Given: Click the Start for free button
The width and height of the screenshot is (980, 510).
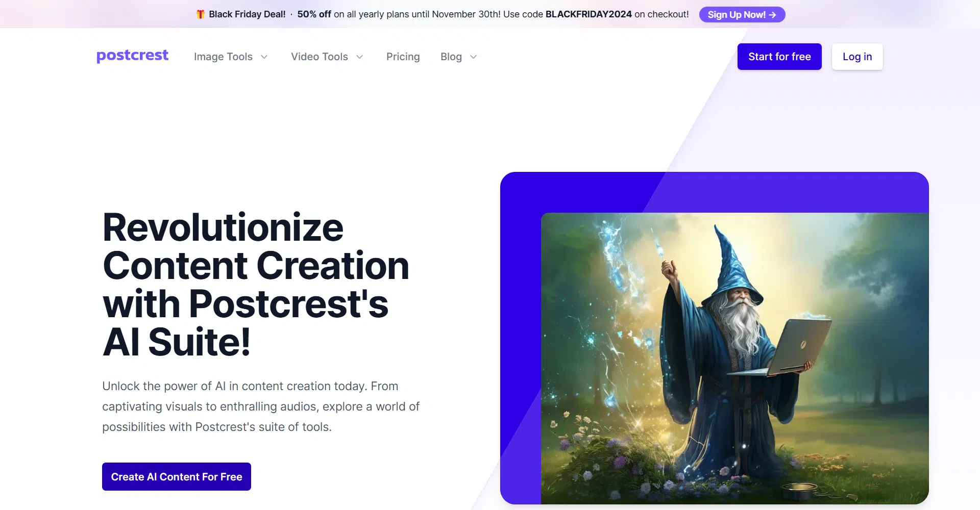Looking at the screenshot, I should point(779,57).
